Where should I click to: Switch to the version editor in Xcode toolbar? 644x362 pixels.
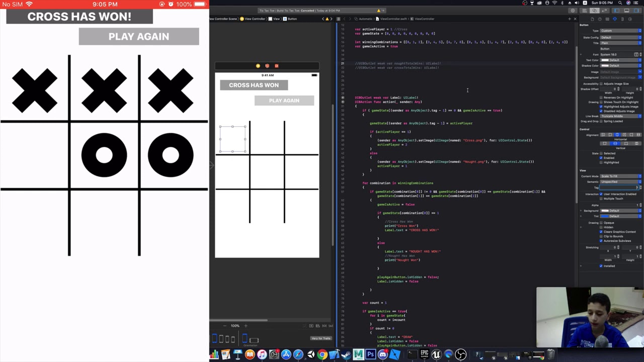tap(604, 11)
